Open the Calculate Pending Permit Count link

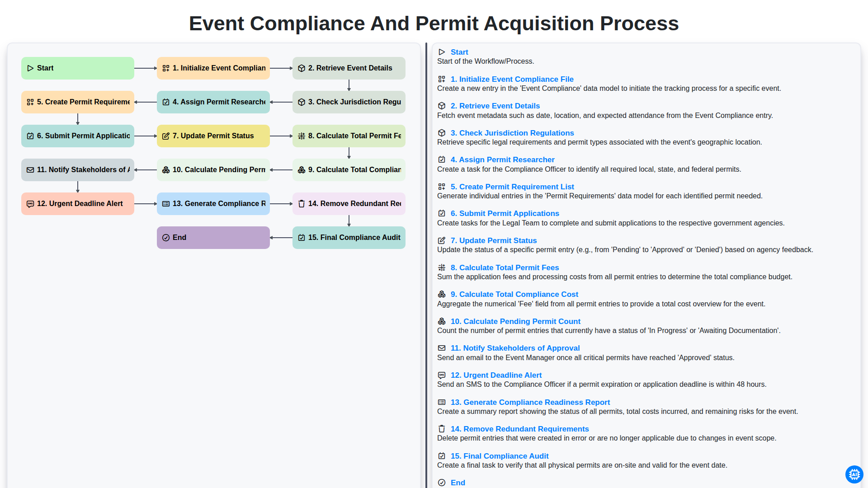click(515, 321)
